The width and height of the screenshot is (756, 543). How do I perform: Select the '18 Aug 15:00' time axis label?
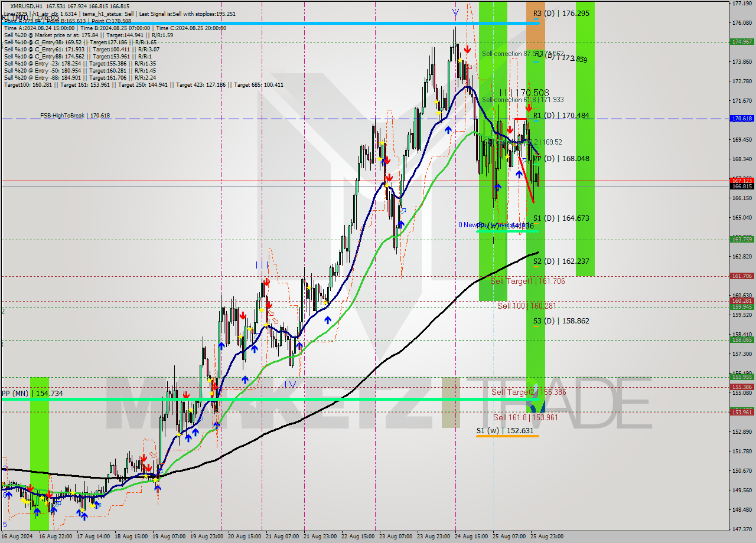[x=131, y=537]
